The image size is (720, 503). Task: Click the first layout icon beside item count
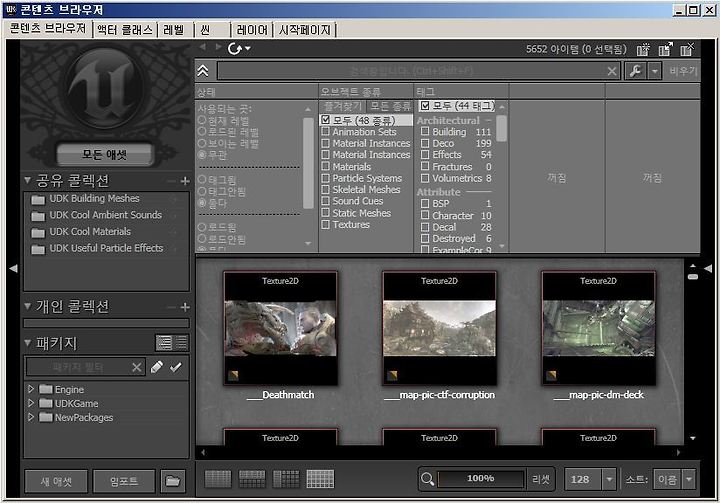pos(643,49)
